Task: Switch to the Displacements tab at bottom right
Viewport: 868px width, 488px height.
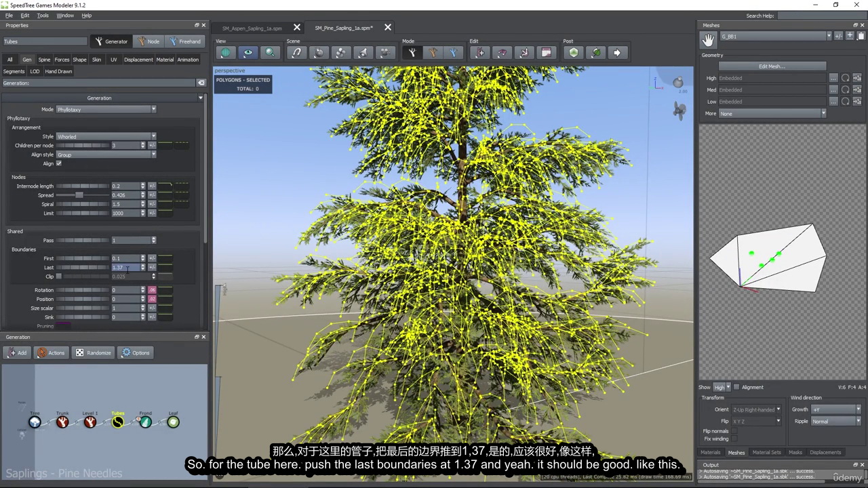Action: pos(825,452)
